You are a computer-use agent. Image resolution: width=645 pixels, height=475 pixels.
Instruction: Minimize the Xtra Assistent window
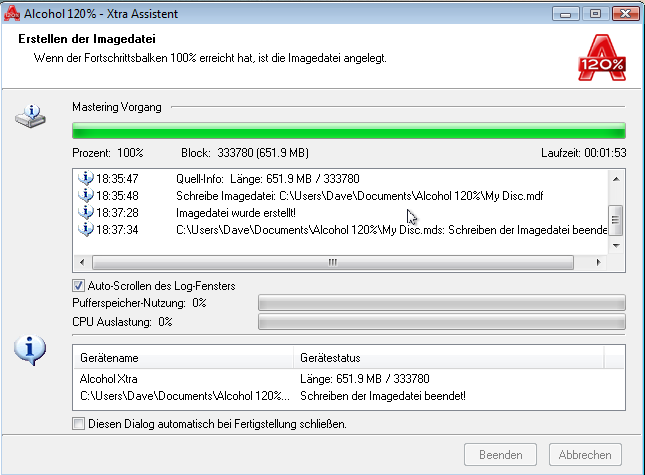(566, 14)
